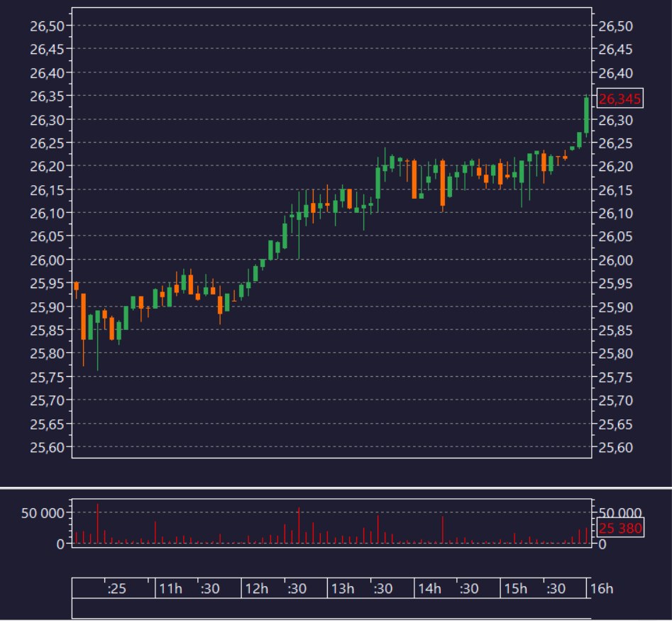Select the 14h time axis label

[x=429, y=589]
